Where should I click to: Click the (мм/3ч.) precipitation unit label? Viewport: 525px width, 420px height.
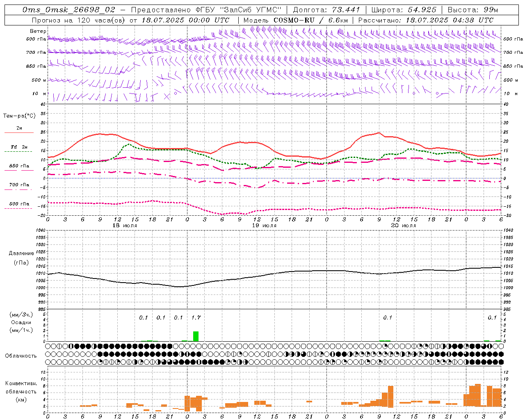click(21, 315)
